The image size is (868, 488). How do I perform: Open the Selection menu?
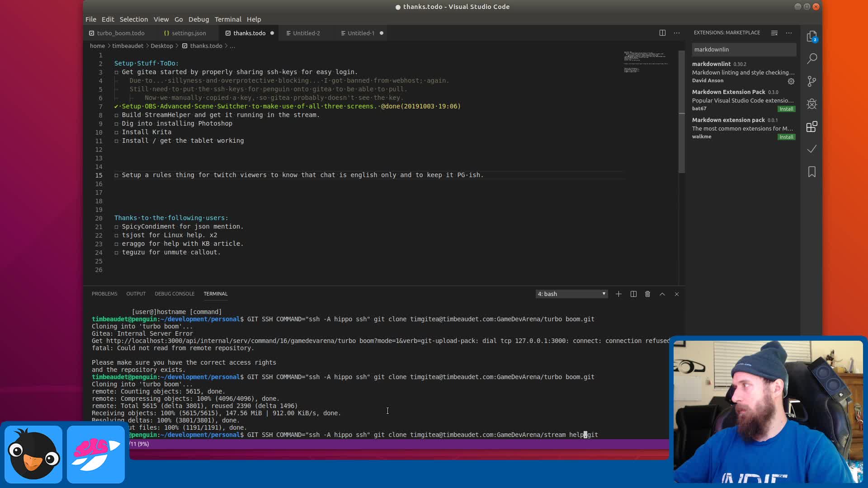point(133,19)
